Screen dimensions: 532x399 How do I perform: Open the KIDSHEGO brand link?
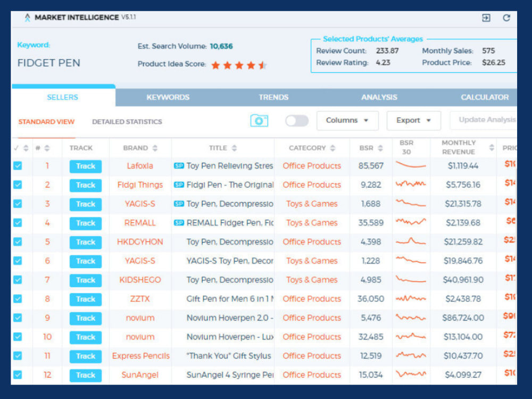(x=140, y=280)
